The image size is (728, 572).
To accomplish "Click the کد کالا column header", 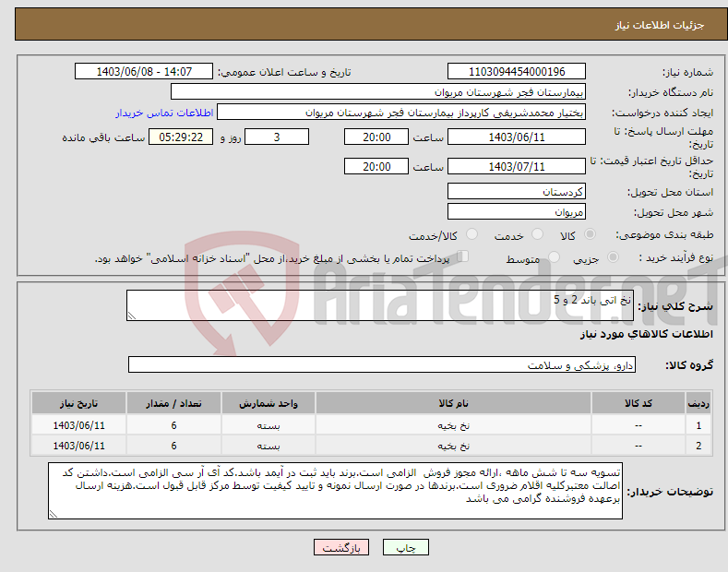I will click(x=638, y=403).
